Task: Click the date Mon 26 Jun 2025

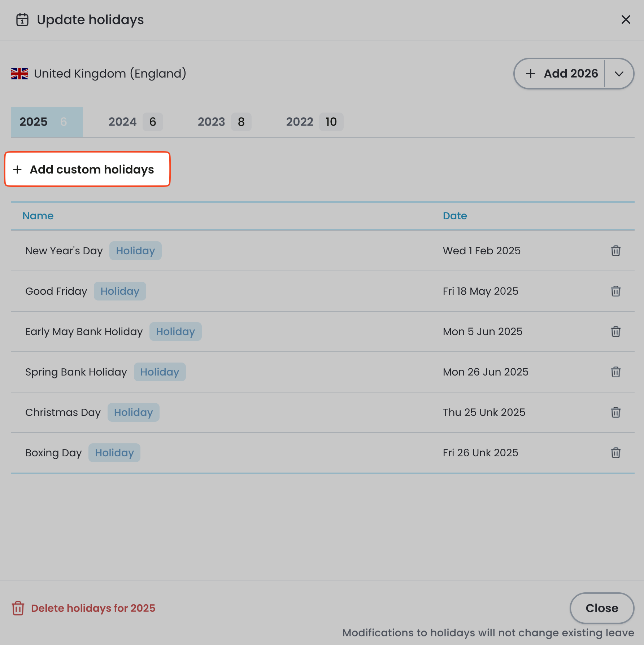Action: coord(486,372)
